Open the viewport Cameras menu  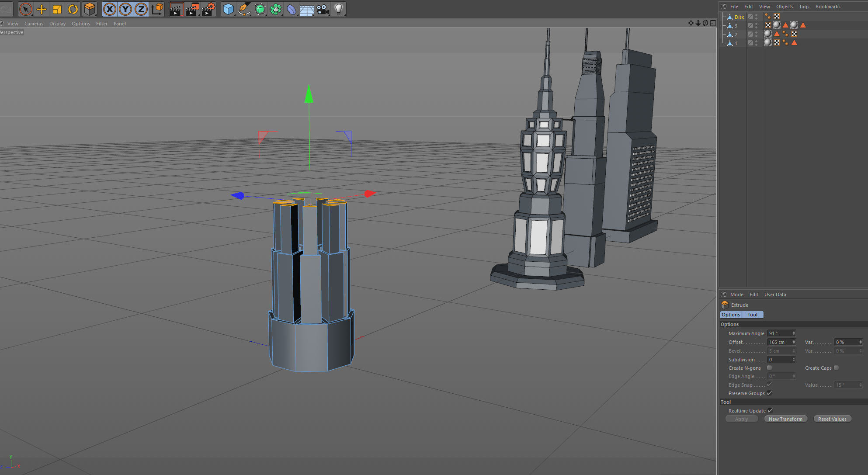(34, 24)
